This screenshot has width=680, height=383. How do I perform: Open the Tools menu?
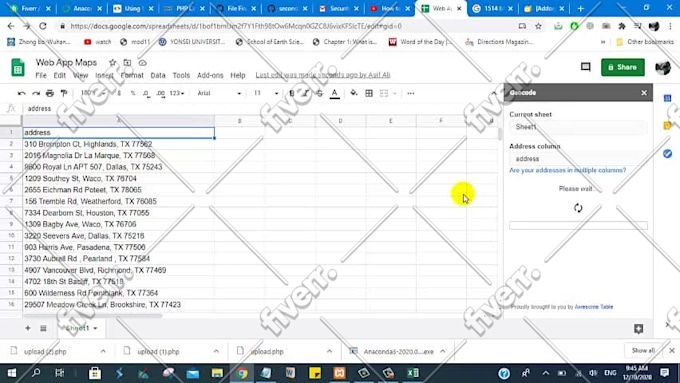[181, 75]
